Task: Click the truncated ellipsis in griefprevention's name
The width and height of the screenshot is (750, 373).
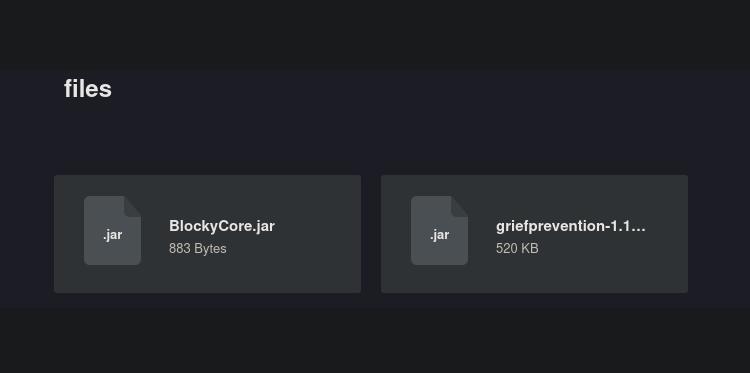Action: [x=639, y=227]
